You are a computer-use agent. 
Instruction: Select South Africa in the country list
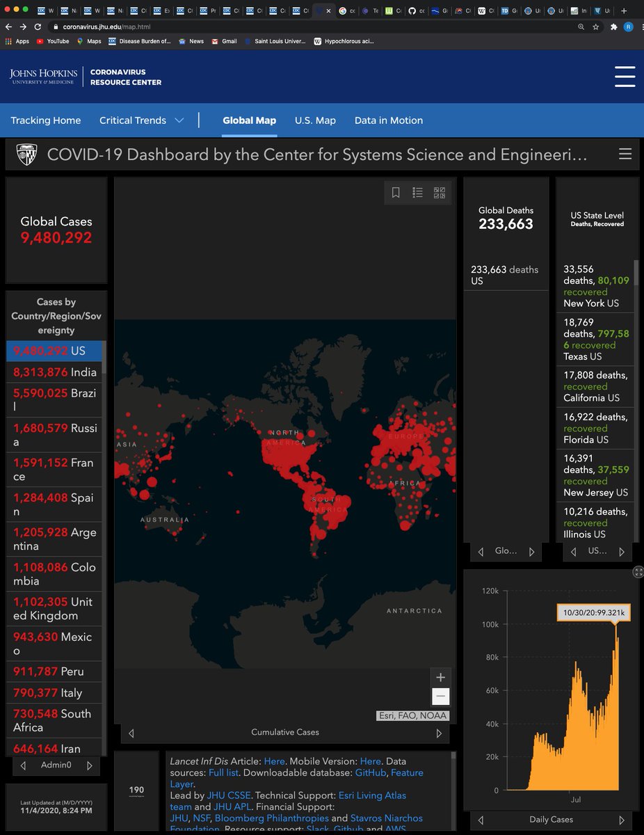tap(54, 720)
